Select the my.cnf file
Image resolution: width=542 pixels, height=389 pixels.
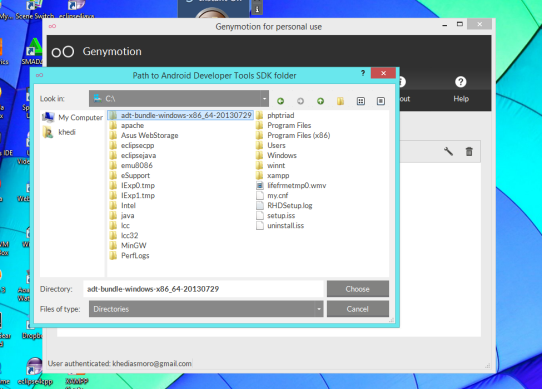pos(272,195)
